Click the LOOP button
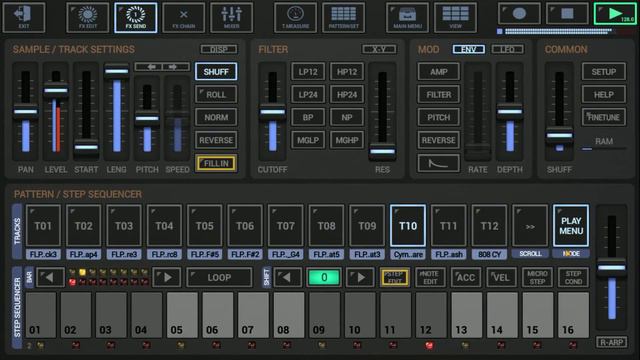This screenshot has height=360, width=640. pyautogui.click(x=219, y=278)
